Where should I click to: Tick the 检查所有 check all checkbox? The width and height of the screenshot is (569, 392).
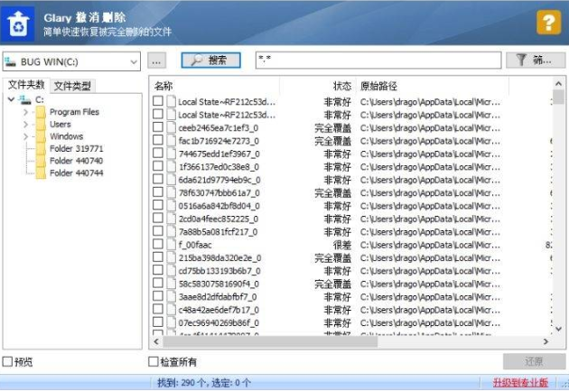click(154, 362)
